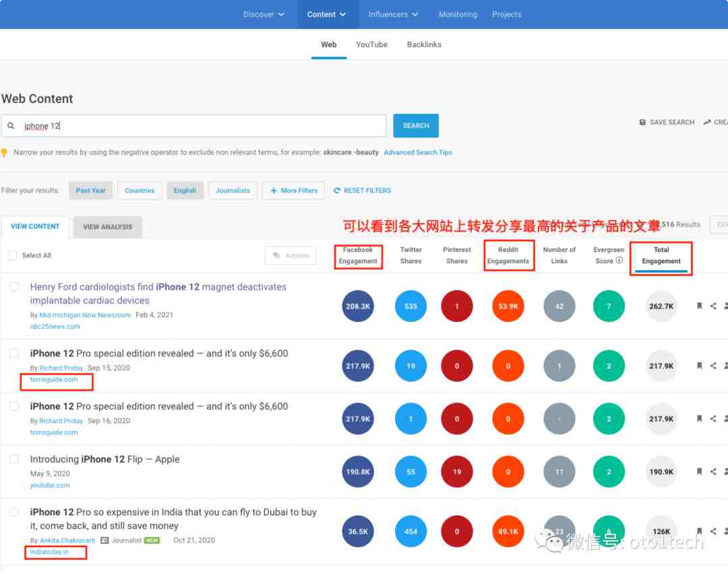Bookmark the Sep 16, 2020 iPhone 12 Pro article
The height and width of the screenshot is (574, 728).
(x=699, y=418)
